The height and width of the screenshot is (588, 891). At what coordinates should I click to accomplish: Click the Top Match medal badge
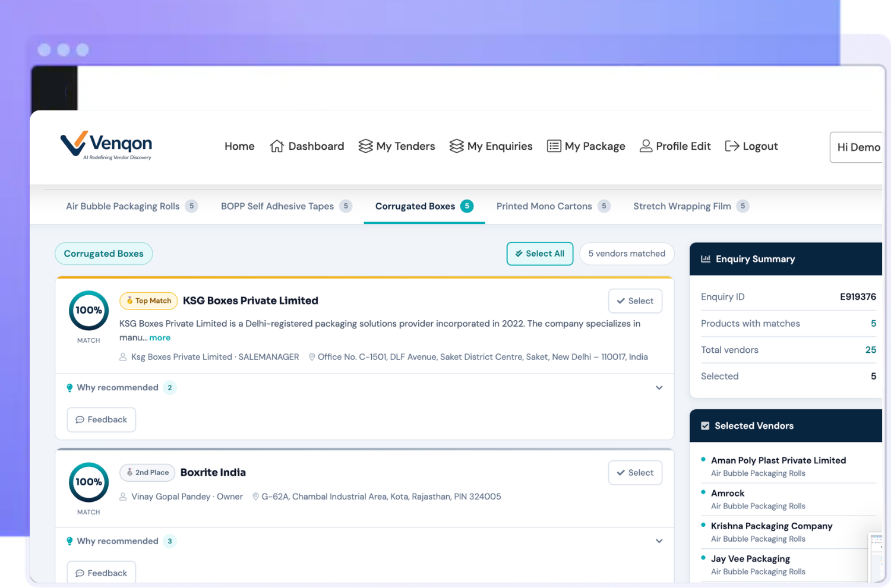[x=148, y=301]
